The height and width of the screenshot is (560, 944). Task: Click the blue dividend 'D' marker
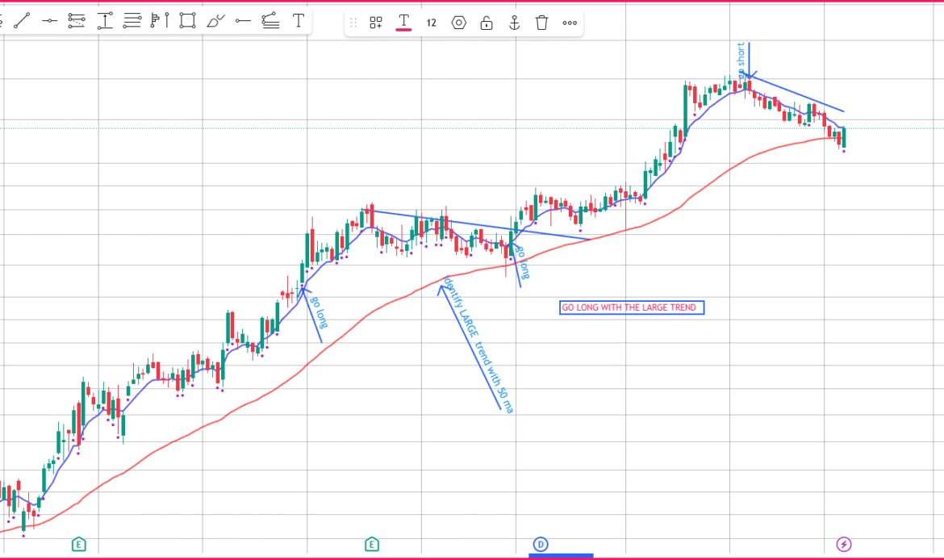pos(541,544)
